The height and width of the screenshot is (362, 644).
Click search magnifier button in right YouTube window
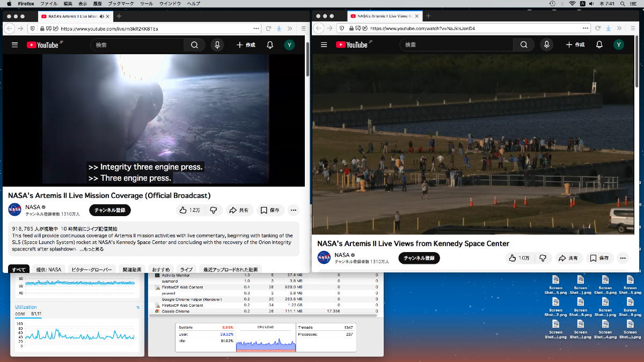(524, 45)
